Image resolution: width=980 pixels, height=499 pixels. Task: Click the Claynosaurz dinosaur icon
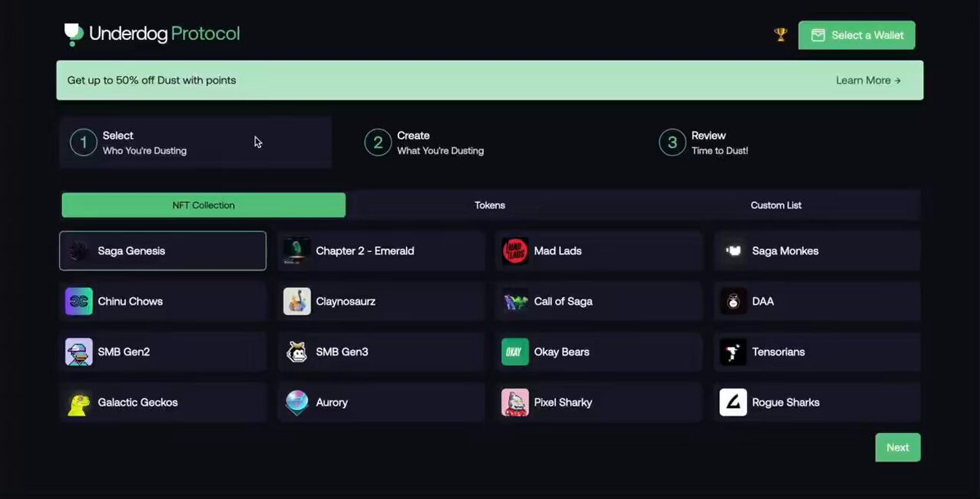coord(297,301)
